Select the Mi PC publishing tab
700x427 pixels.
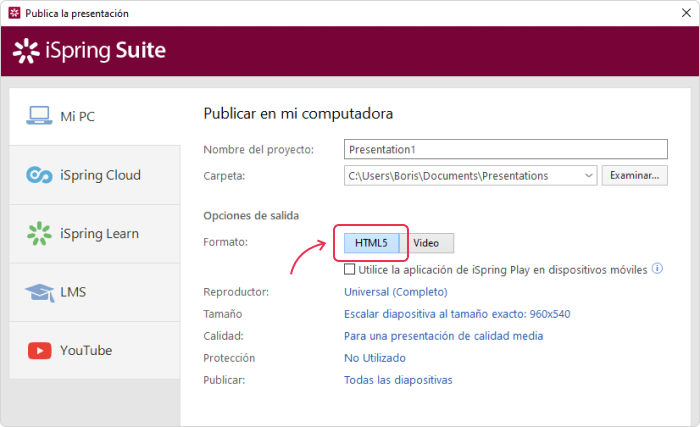pyautogui.click(x=95, y=116)
